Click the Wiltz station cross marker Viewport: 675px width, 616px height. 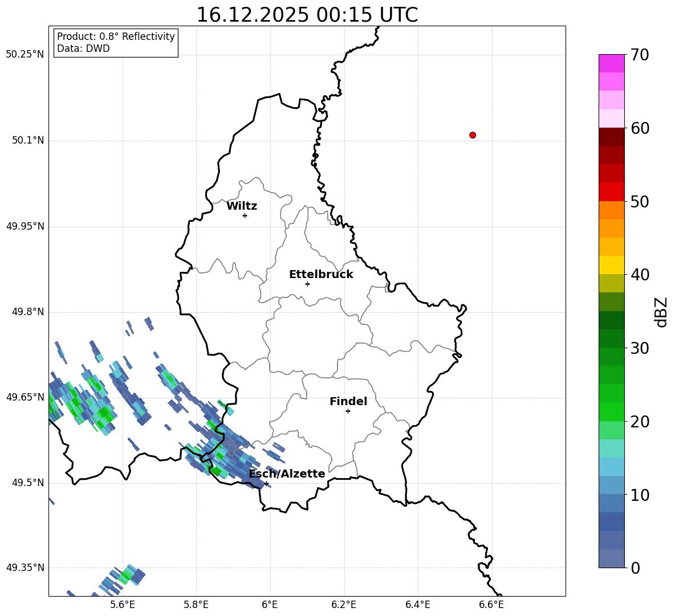click(x=245, y=215)
